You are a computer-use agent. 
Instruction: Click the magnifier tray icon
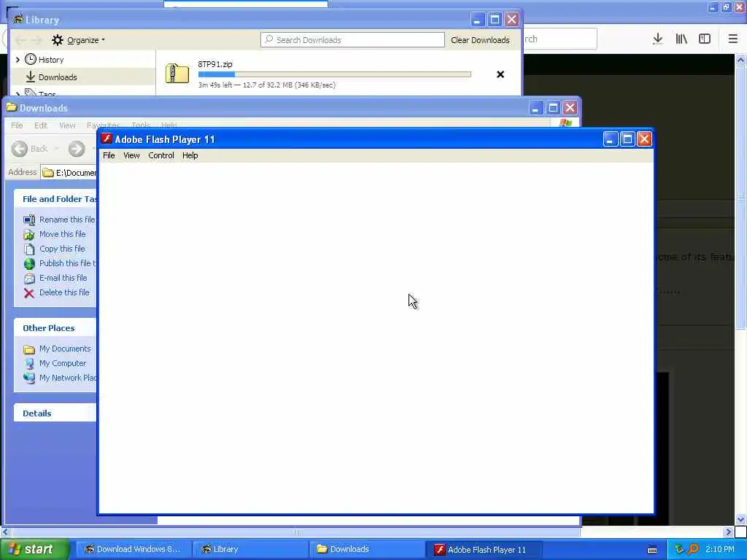(693, 549)
